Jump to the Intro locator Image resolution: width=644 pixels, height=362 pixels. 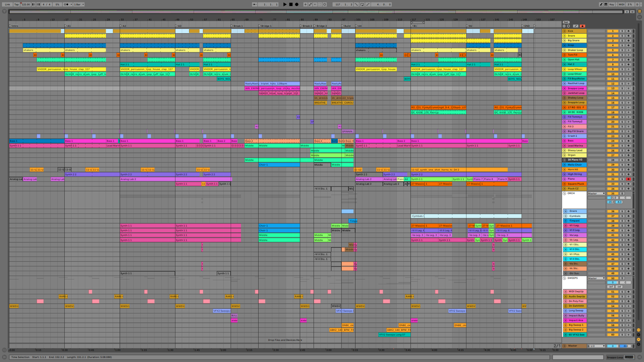[15, 26]
